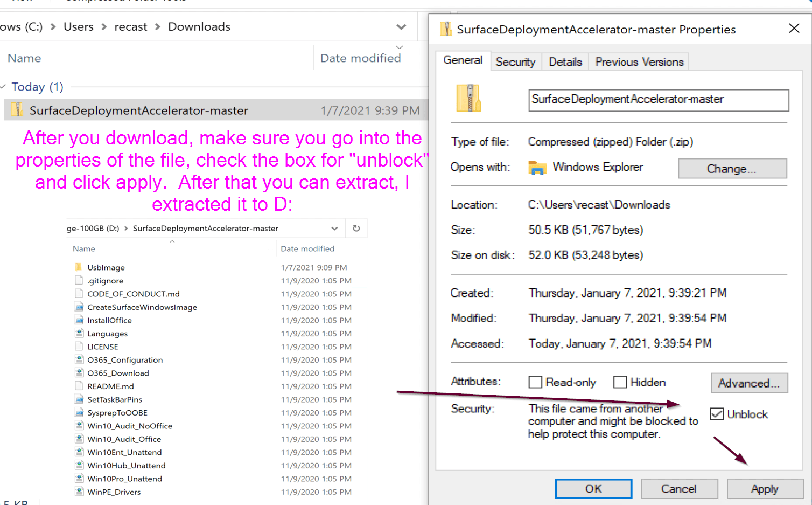The height and width of the screenshot is (505, 812).
Task: Enable the Read-only attribute checkbox
Action: click(x=535, y=382)
